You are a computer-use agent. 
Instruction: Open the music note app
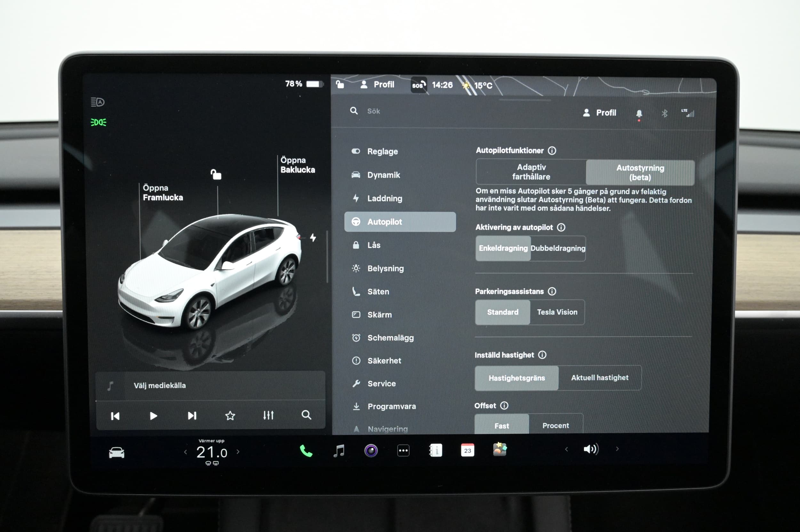pos(339,450)
